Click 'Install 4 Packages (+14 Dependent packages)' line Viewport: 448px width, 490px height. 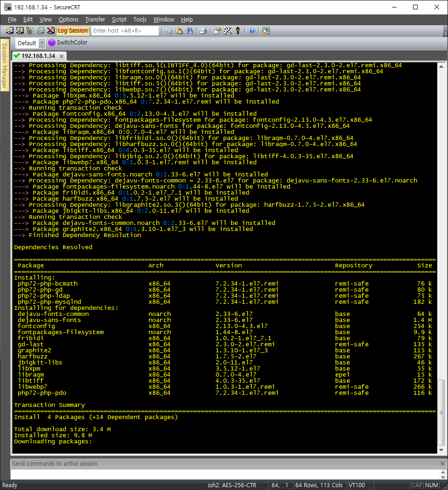click(96, 417)
